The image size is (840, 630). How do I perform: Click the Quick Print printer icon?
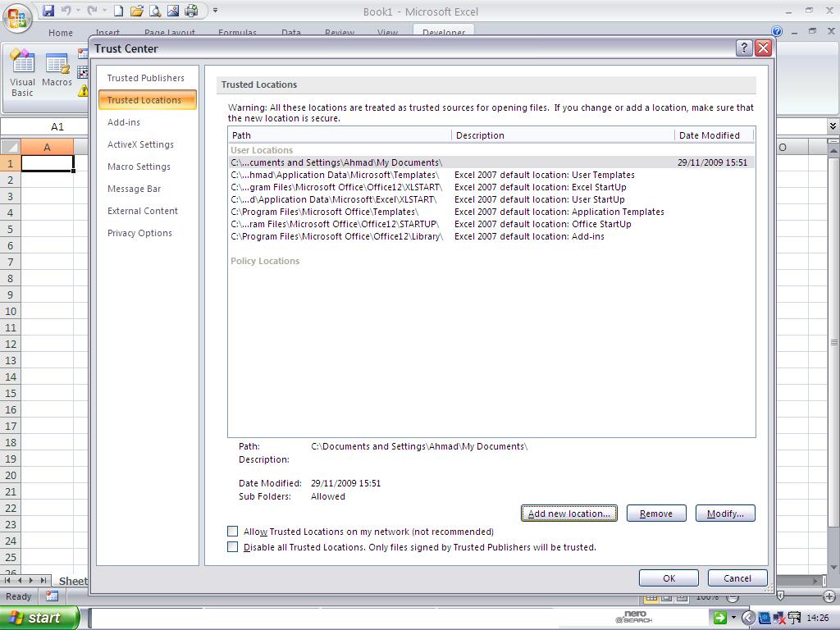click(x=191, y=10)
